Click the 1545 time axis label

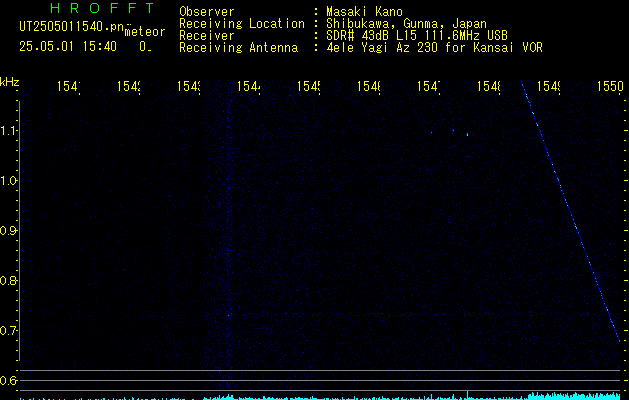pos(308,87)
